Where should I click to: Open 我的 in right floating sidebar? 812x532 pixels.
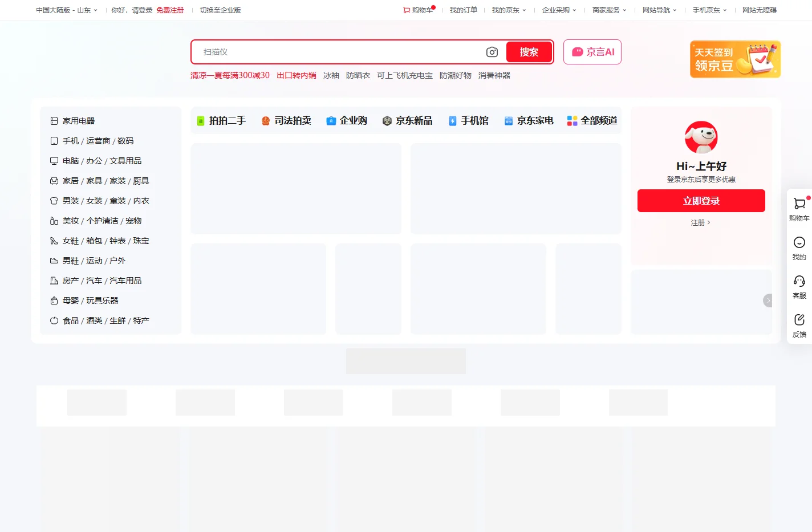pos(799,248)
